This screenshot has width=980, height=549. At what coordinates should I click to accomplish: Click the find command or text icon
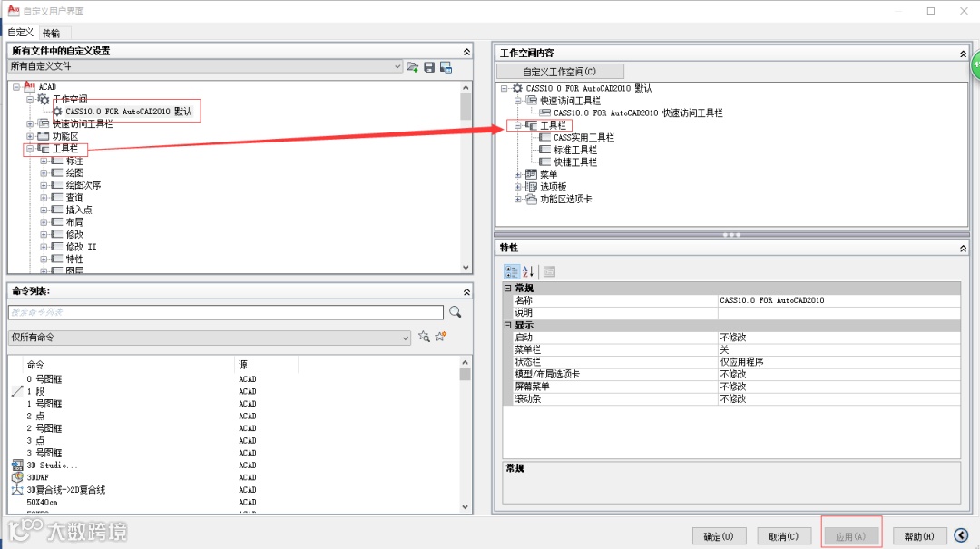pyautogui.click(x=424, y=337)
